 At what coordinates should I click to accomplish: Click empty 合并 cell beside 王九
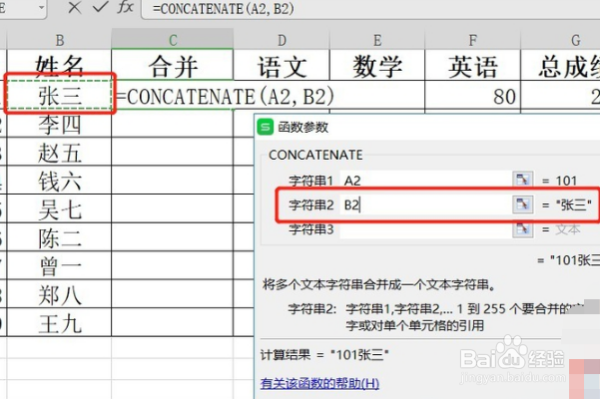[173, 323]
